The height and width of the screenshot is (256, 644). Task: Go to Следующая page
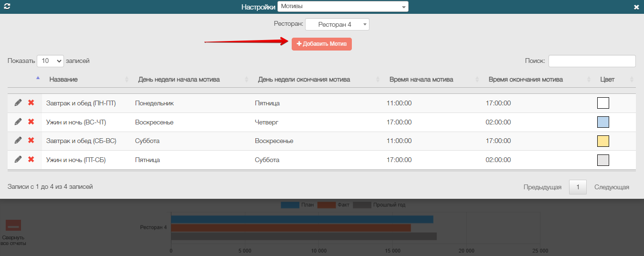[612, 187]
